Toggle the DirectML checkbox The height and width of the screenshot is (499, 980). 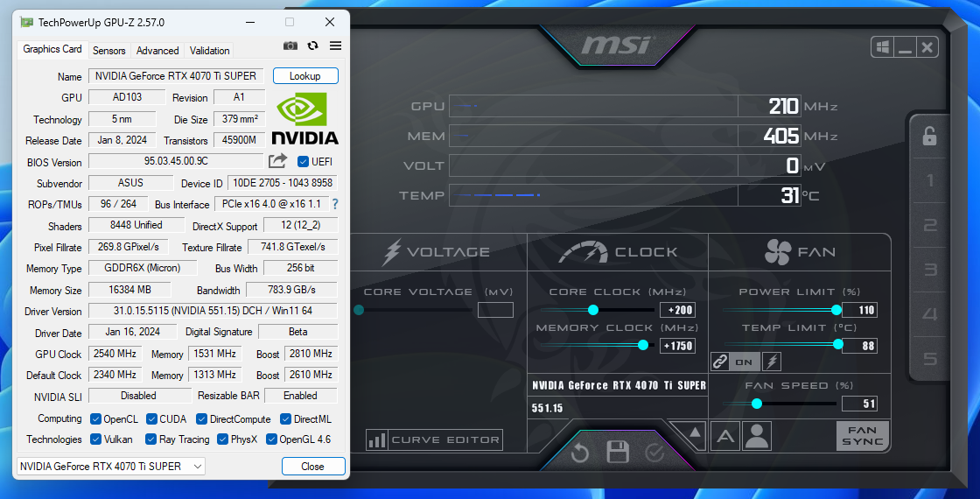click(x=285, y=419)
